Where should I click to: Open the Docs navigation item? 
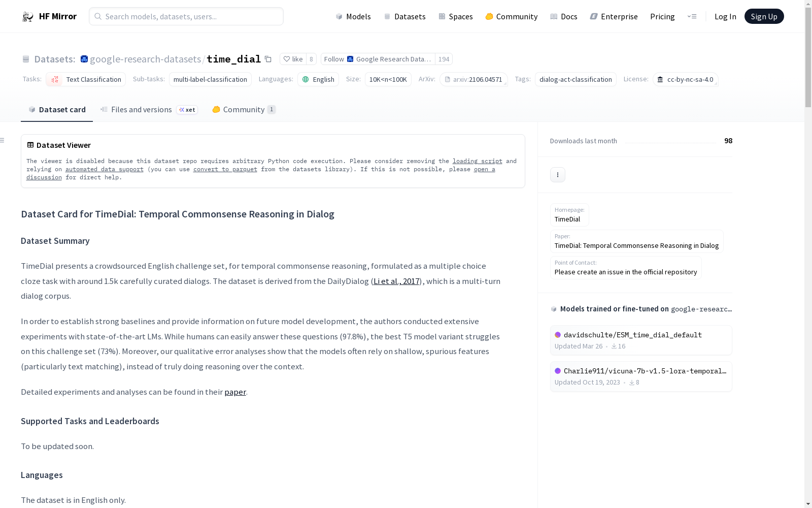click(x=564, y=16)
